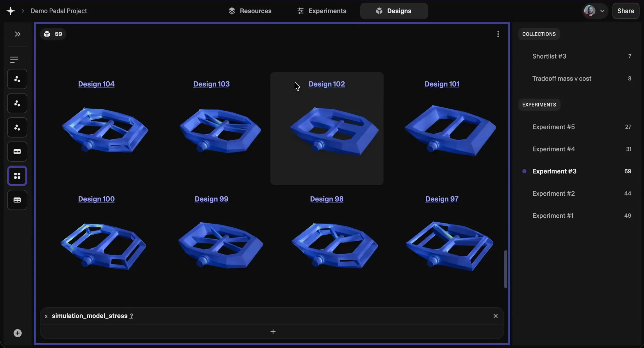Open simulation_model_stress help question mark
644x348 pixels.
click(x=131, y=316)
